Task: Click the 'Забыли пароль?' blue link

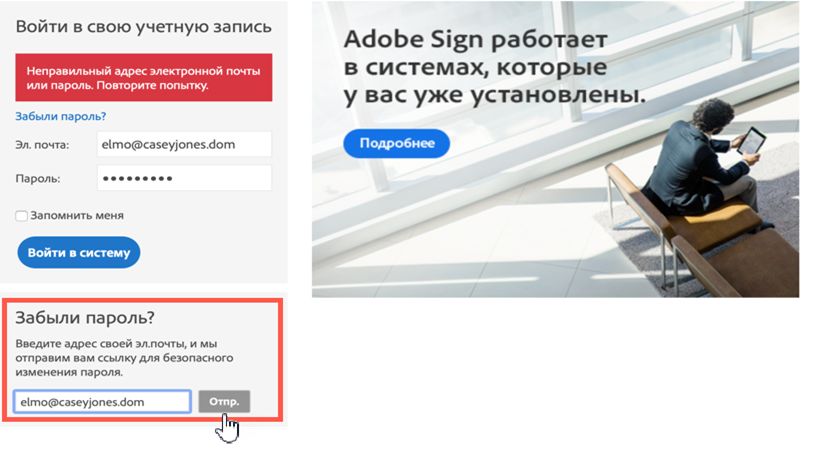Action: coord(60,116)
